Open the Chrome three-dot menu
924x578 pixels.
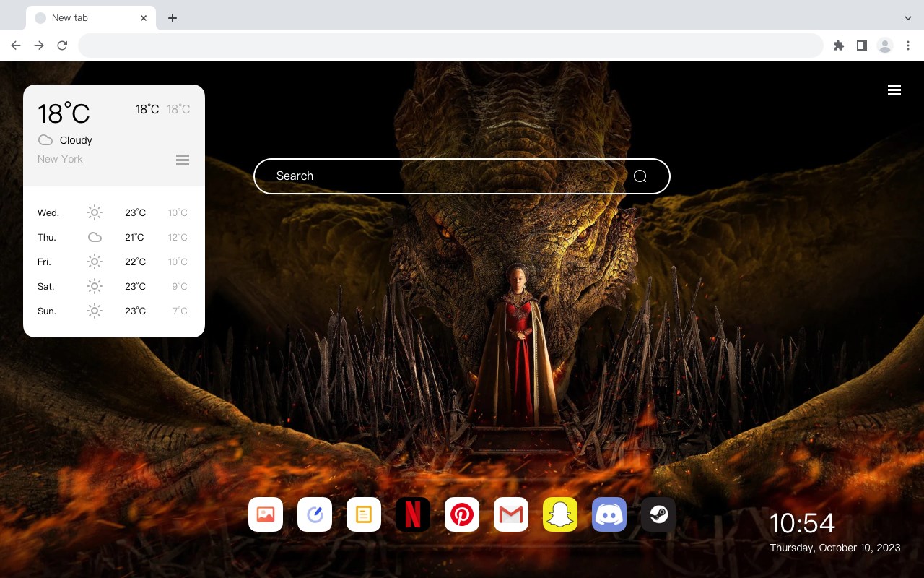[908, 46]
